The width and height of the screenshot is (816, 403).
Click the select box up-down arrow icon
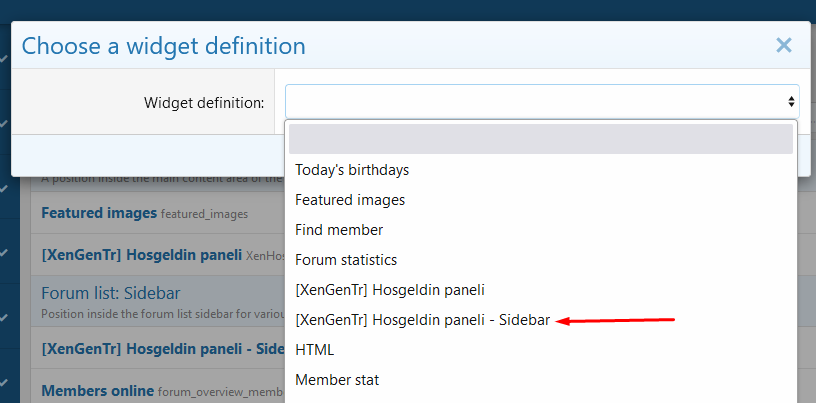[x=792, y=101]
